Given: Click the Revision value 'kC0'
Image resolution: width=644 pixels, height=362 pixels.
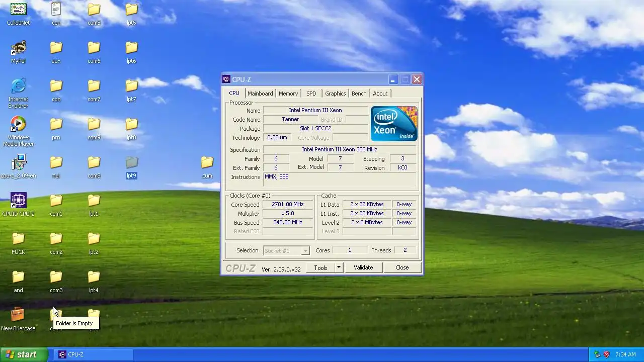Looking at the screenshot, I should [403, 168].
